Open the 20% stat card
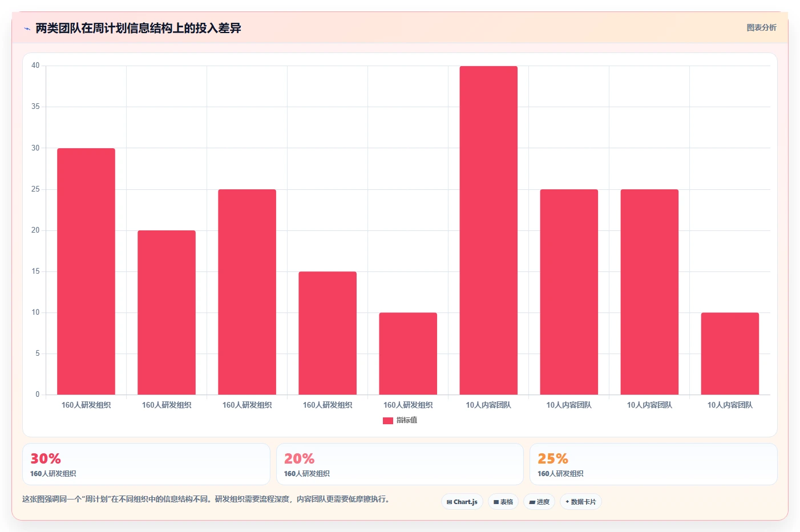The image size is (800, 532). coord(400,464)
